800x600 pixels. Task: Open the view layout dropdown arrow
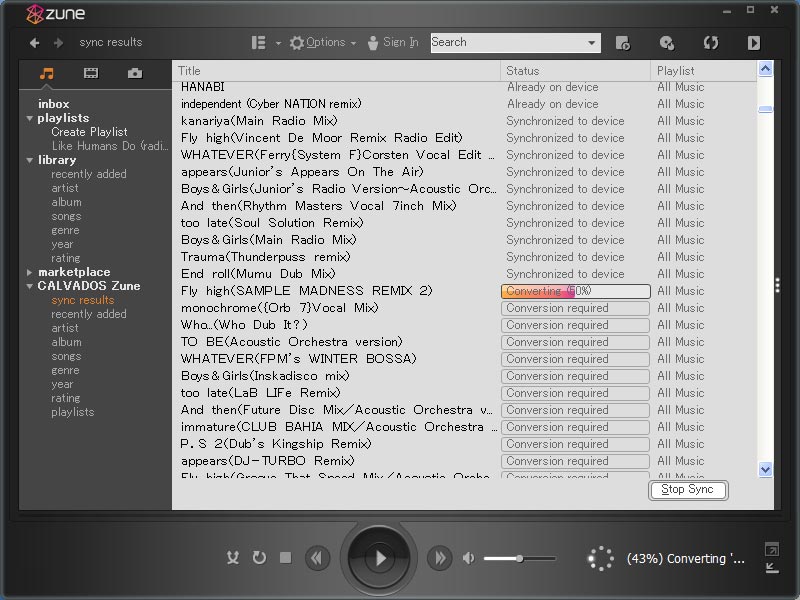coord(278,43)
